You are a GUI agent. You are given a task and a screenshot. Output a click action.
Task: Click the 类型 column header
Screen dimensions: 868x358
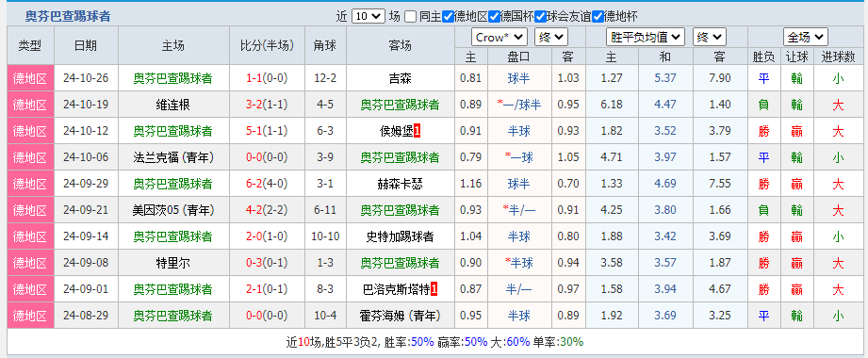tap(30, 45)
